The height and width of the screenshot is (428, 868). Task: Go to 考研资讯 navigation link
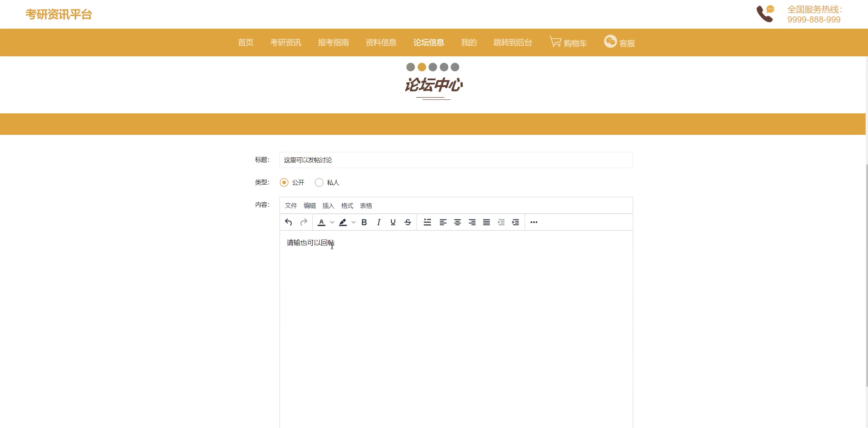[x=286, y=43]
